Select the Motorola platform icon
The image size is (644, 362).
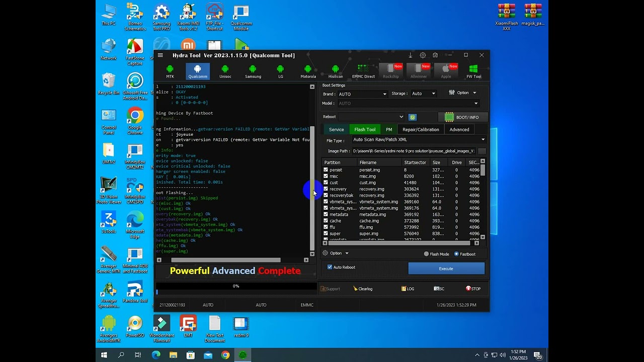pyautogui.click(x=308, y=71)
